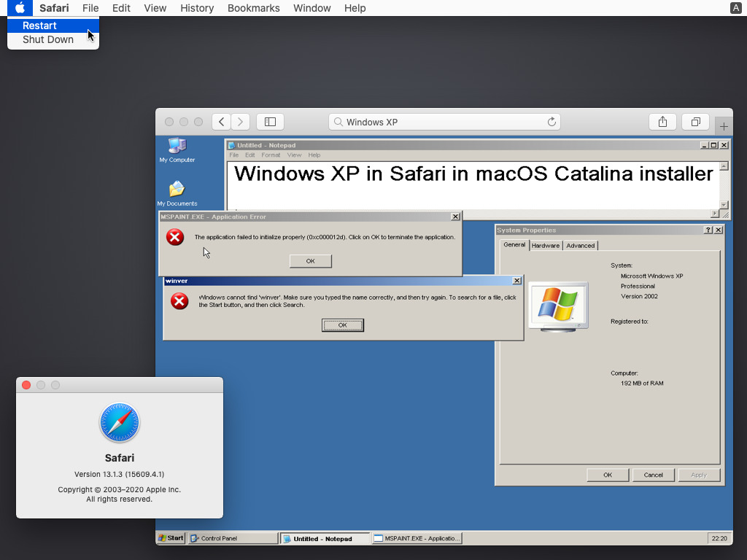The height and width of the screenshot is (560, 747).
Task: Open Bookmarks in the macOS menu bar
Action: (x=253, y=8)
